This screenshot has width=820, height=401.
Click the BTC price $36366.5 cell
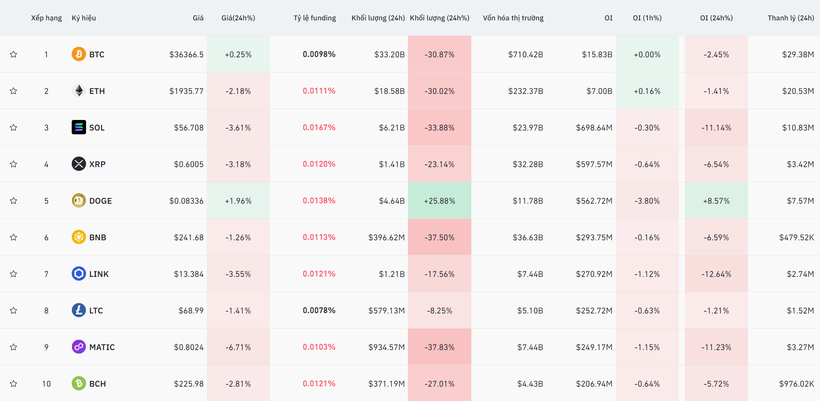[186, 54]
